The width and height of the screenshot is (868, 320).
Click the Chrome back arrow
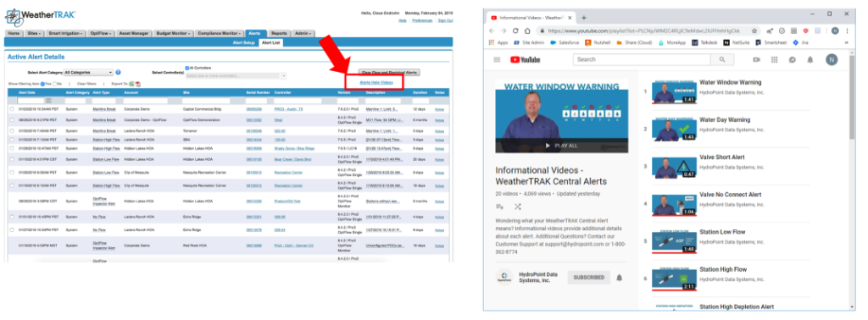pos(492,31)
